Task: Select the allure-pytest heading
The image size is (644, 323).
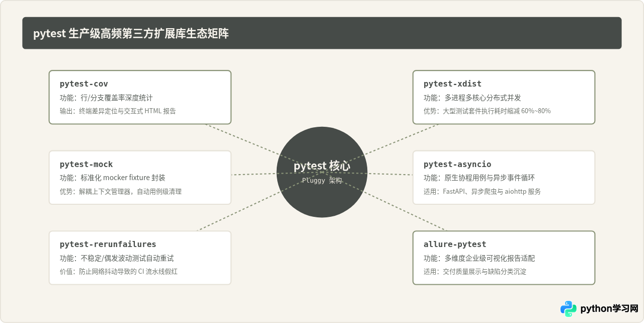Action: click(455, 244)
